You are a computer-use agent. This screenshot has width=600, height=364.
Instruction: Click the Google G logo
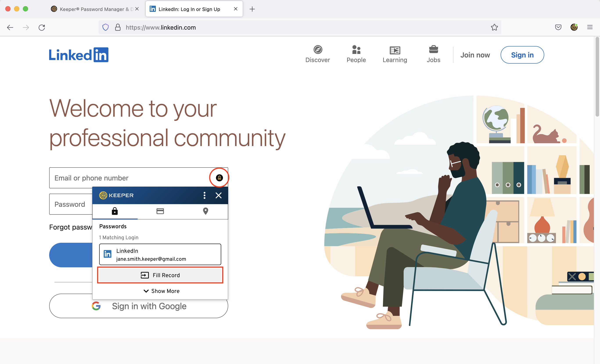[x=96, y=306]
